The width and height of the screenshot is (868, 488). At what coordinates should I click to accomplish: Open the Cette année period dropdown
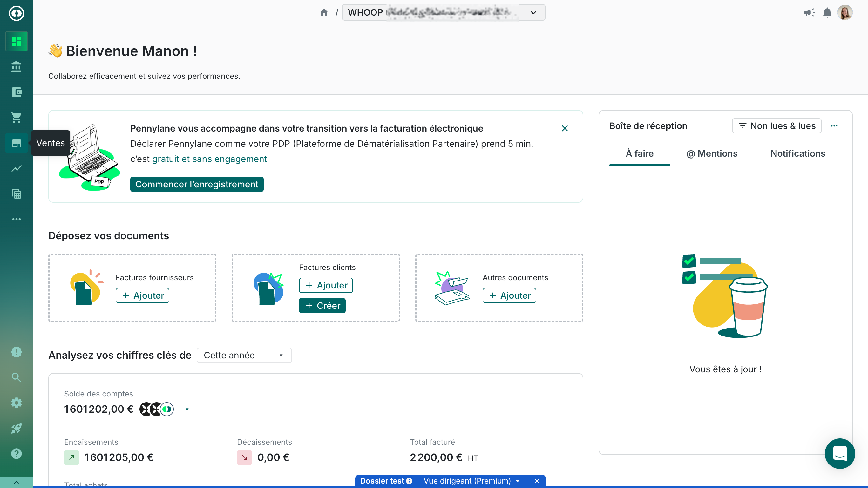pos(244,355)
